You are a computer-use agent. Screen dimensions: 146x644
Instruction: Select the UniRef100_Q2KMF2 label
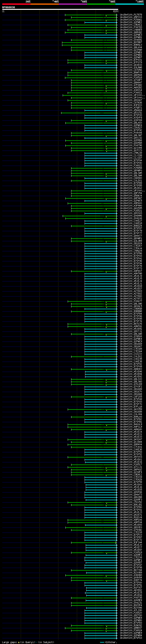click(131, 555)
